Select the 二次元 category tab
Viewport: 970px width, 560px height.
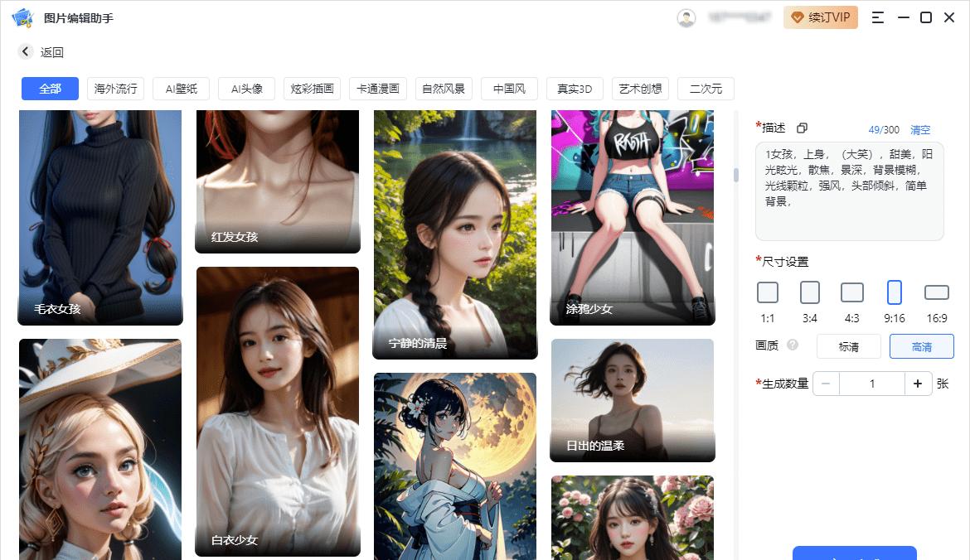(706, 89)
